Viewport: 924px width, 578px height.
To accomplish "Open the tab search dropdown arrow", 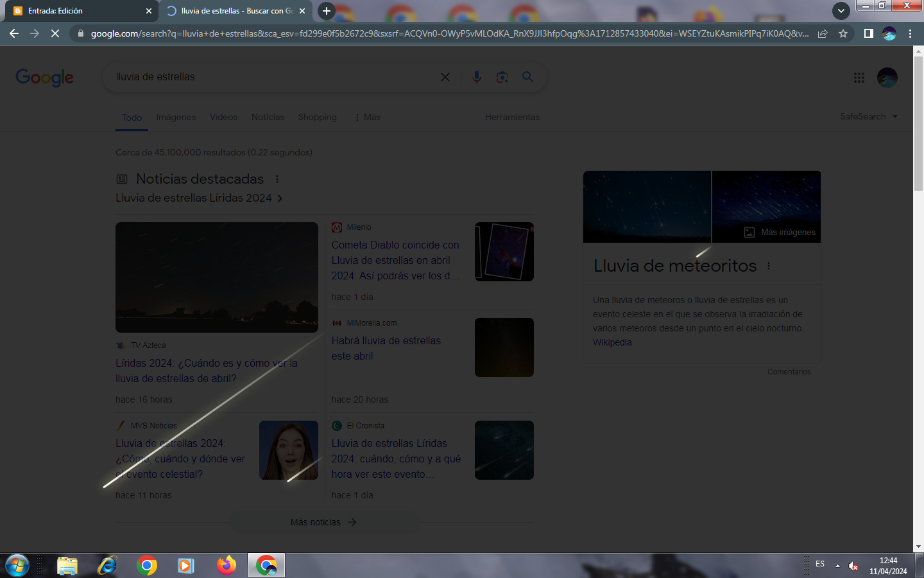I will 841,11.
